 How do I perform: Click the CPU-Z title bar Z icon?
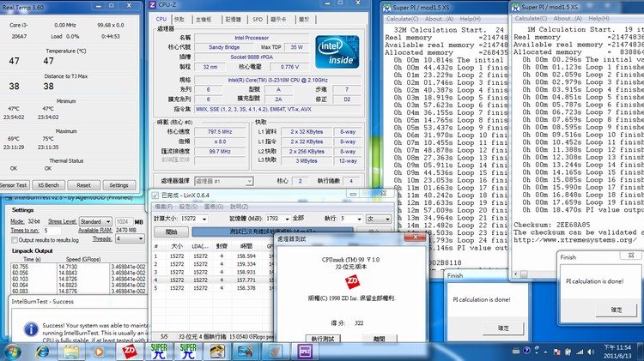click(x=152, y=4)
